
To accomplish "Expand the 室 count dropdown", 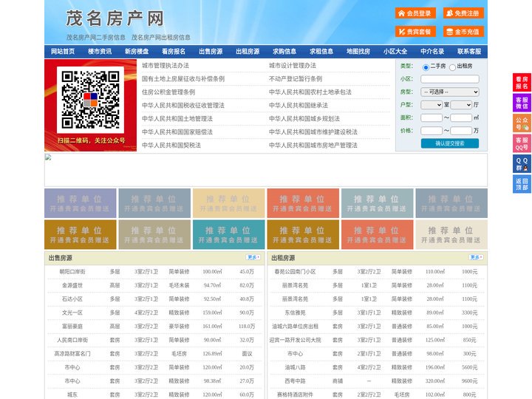I will tap(432, 105).
